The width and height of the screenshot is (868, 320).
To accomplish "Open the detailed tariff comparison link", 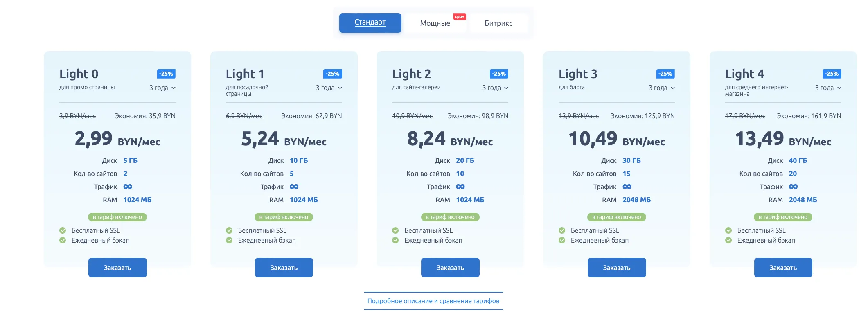I will point(433,301).
